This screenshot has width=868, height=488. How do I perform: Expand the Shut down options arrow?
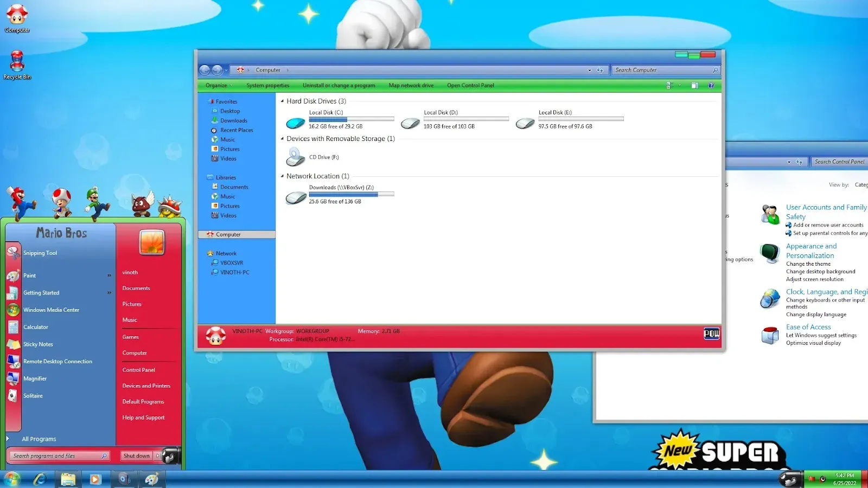tap(158, 456)
